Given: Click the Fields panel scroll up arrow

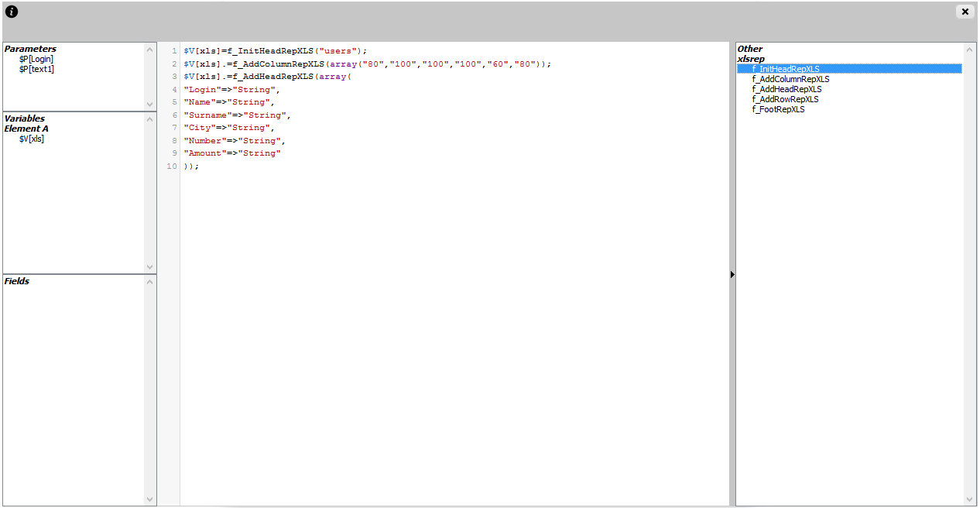Looking at the screenshot, I should coord(150,282).
